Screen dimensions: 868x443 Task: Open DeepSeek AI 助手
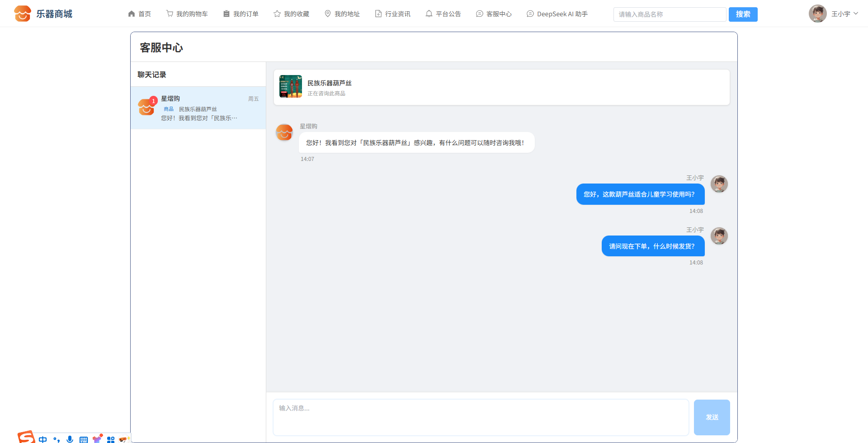557,14
